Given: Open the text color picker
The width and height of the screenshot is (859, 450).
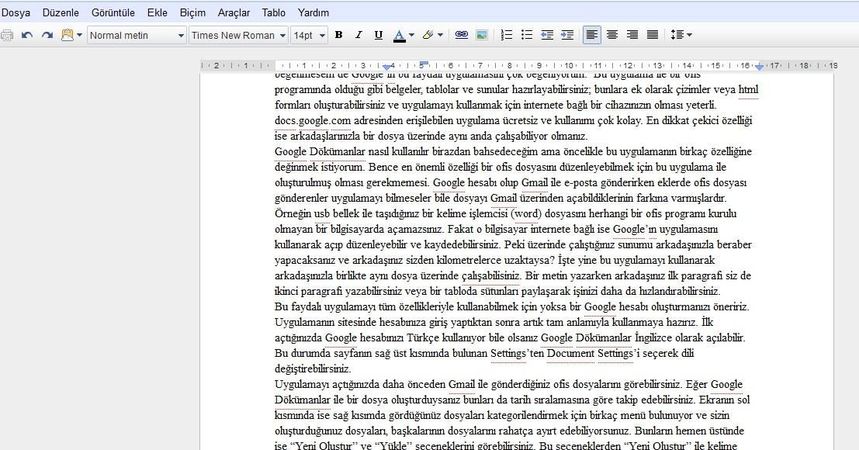Looking at the screenshot, I should (402, 35).
